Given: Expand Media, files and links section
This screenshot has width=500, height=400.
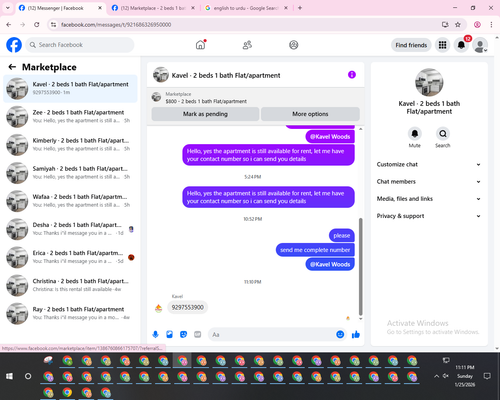Looking at the screenshot, I should click(429, 199).
